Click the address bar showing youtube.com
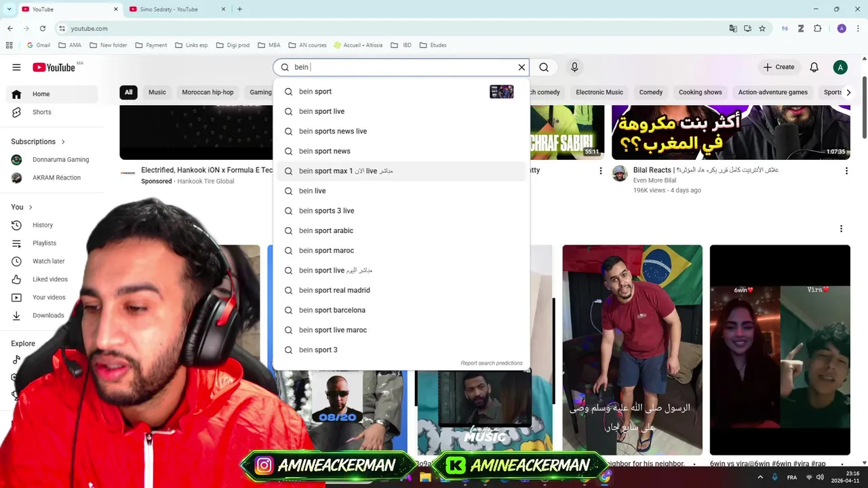The width and height of the screenshot is (868, 488). click(393, 28)
